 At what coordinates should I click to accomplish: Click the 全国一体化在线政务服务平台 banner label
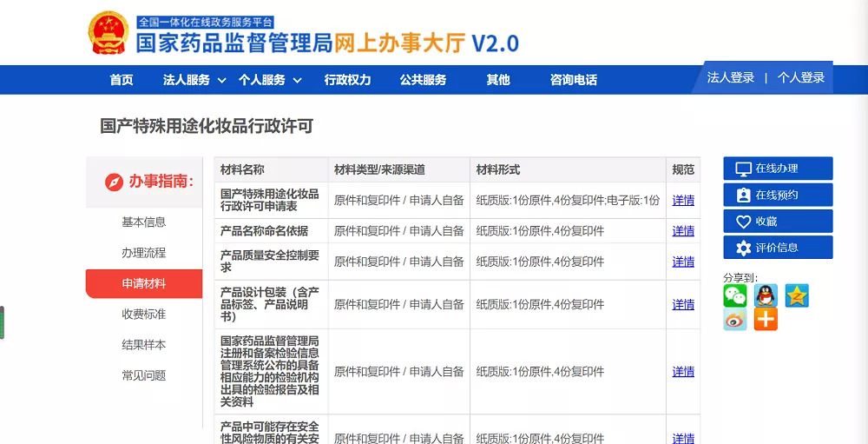(206, 23)
